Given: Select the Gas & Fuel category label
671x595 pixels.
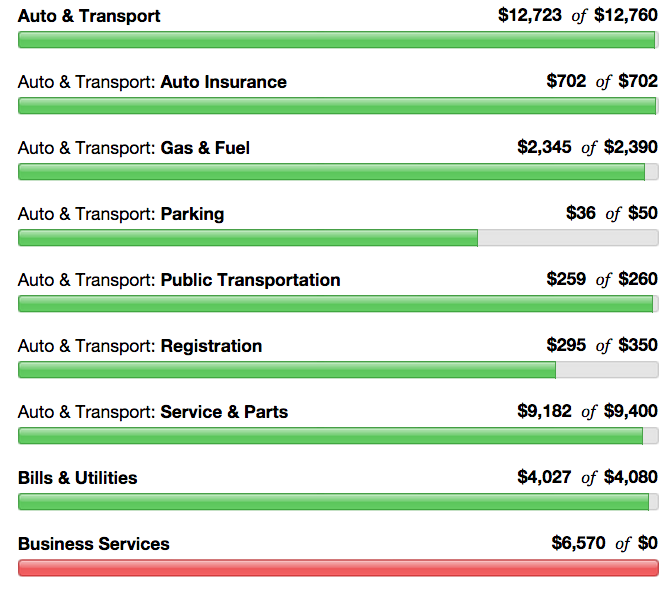Looking at the screenshot, I should click(x=205, y=148).
